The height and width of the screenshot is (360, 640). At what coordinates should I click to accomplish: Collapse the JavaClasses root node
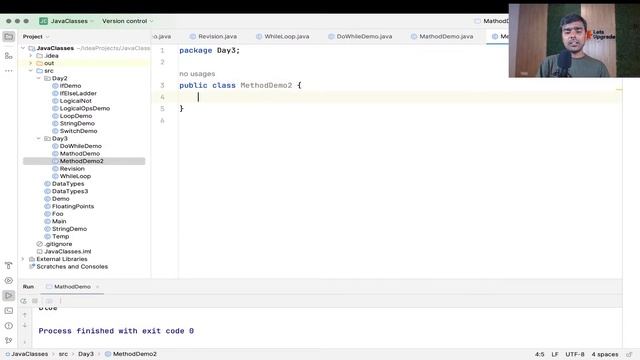23,48
